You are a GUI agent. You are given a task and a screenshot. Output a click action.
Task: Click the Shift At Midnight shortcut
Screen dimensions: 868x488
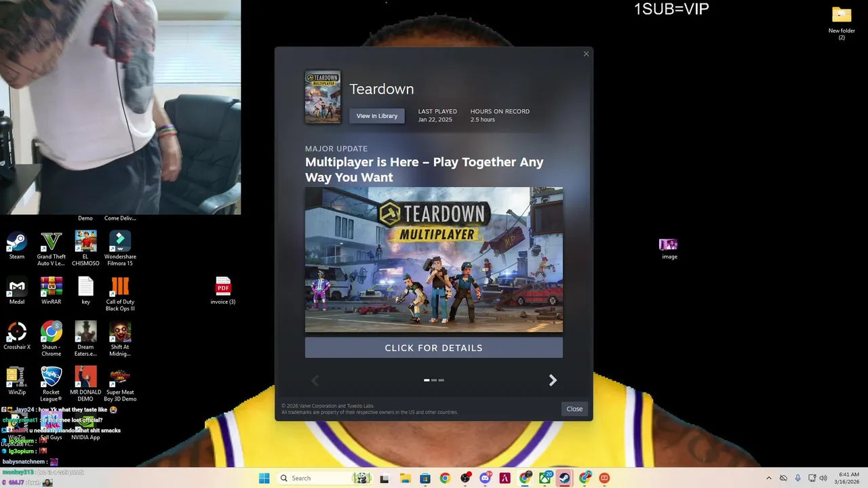(120, 339)
